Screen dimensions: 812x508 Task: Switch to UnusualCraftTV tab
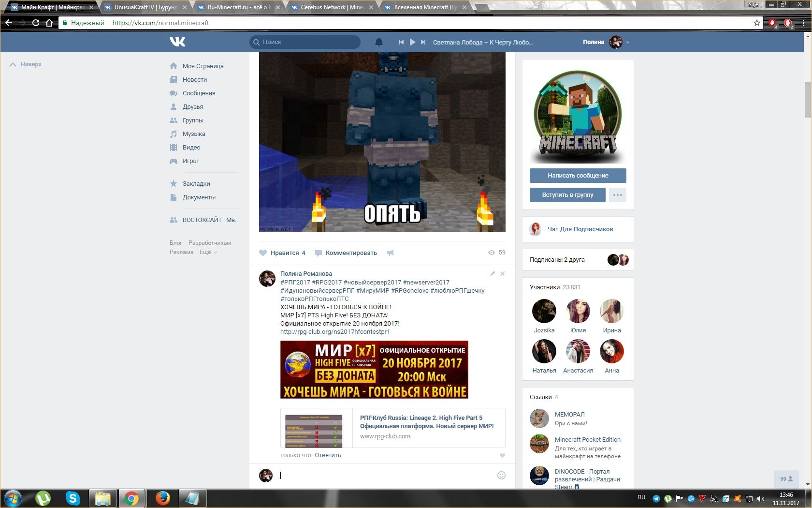pos(146,7)
